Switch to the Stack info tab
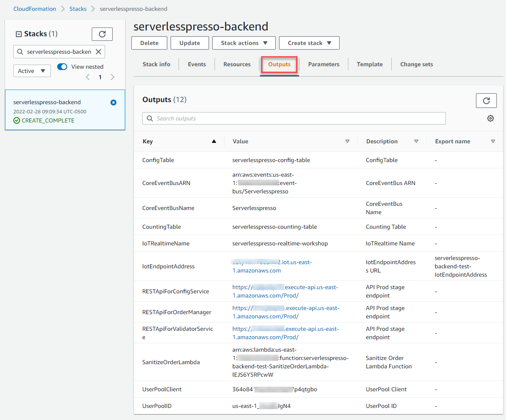 [x=156, y=64]
